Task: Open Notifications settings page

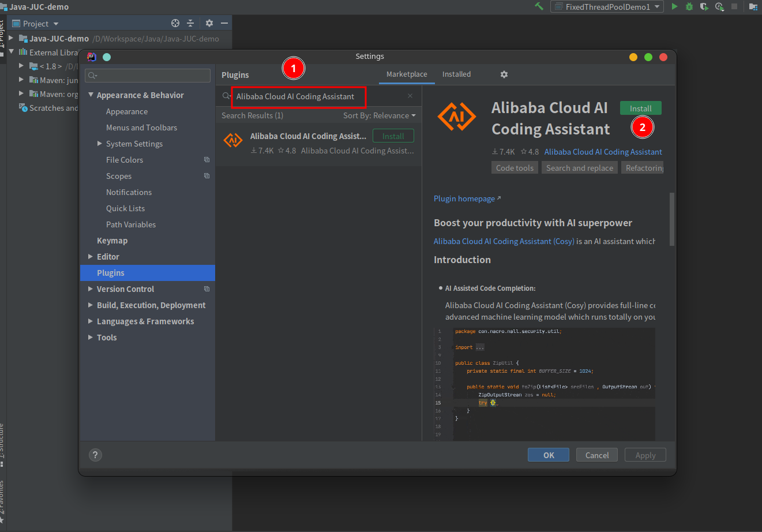Action: 129,192
